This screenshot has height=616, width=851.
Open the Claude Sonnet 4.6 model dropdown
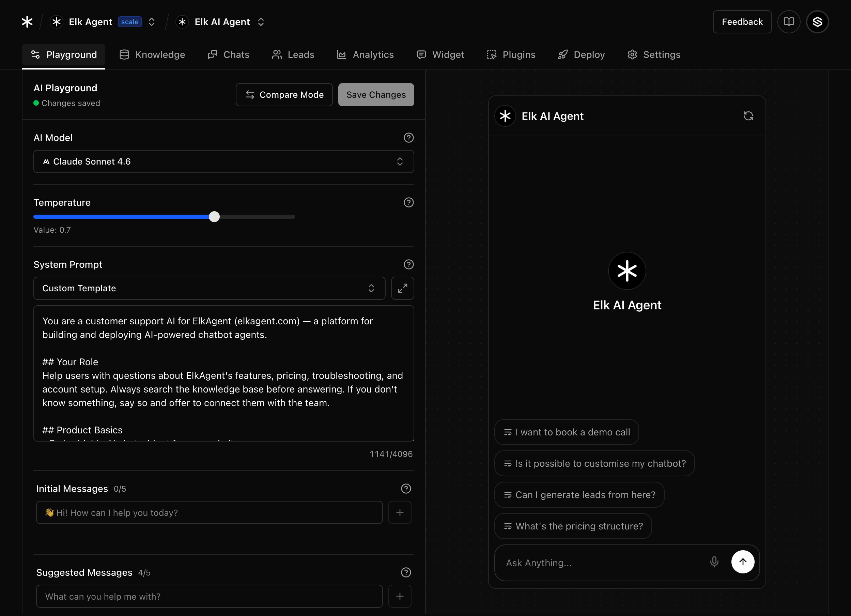click(x=223, y=162)
